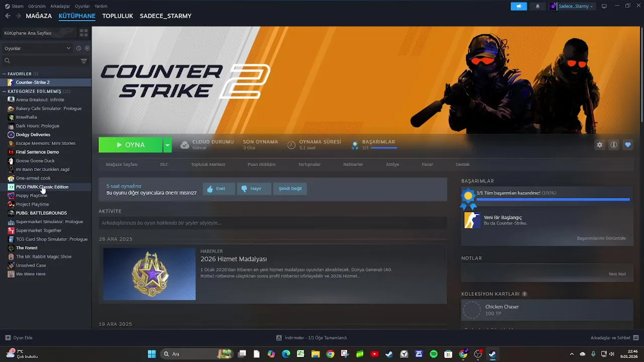Image resolution: width=644 pixels, height=362 pixels.
Task: Open the Destek tab
Action: click(x=462, y=164)
